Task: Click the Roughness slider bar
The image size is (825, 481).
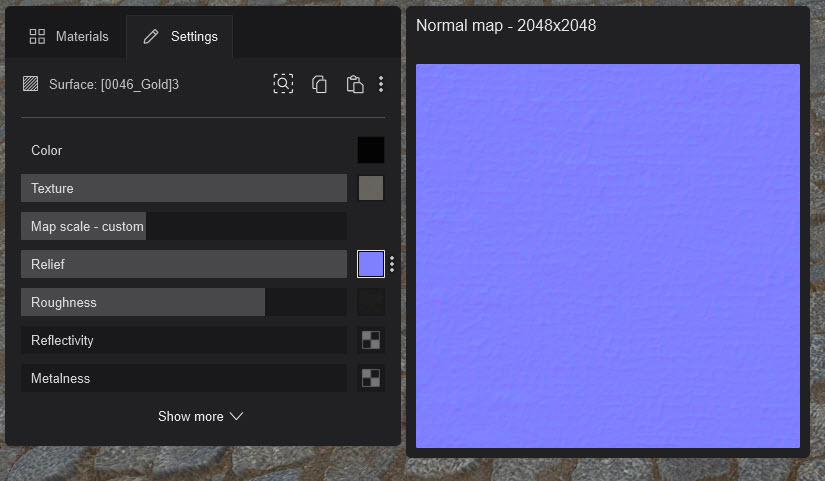Action: tap(184, 302)
